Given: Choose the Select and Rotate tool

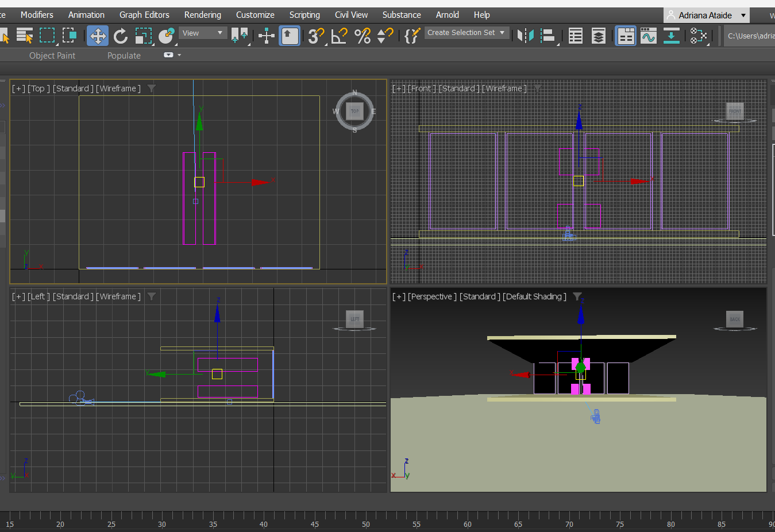Looking at the screenshot, I should pyautogui.click(x=121, y=36).
